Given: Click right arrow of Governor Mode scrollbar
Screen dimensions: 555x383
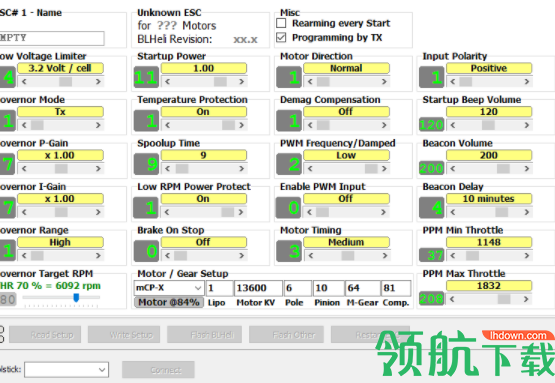Looking at the screenshot, I should (98, 125).
